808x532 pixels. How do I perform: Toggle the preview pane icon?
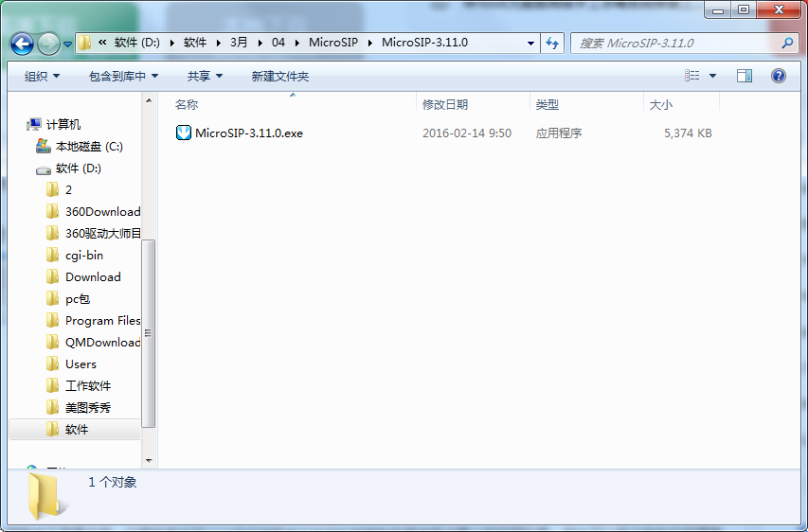[745, 76]
